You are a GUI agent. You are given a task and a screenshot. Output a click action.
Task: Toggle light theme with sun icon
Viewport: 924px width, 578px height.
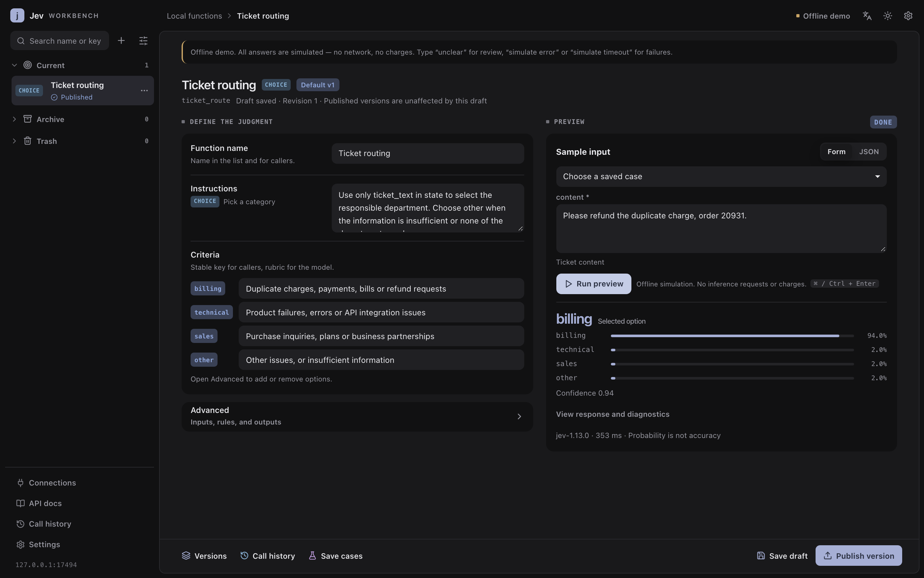pyautogui.click(x=888, y=16)
